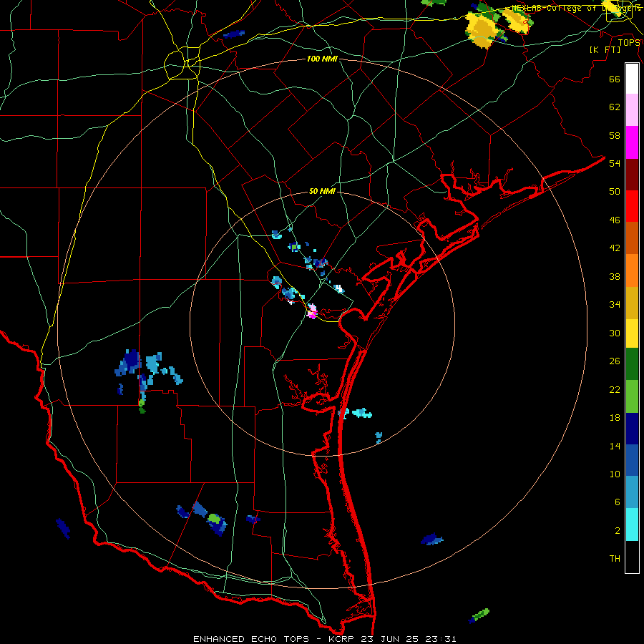This screenshot has width=644, height=644.
Task: Click the legend value "22"
Action: [615, 389]
